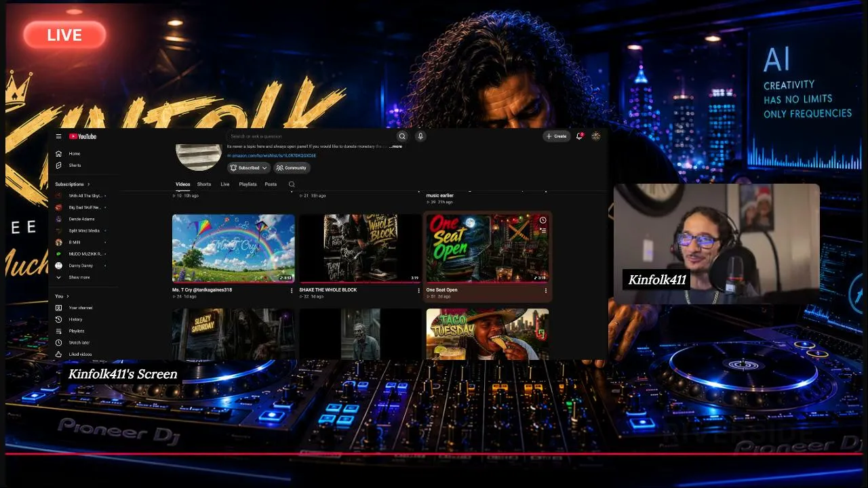868x488 pixels.
Task: Click the Shorts icon in sidebar
Action: pyautogui.click(x=59, y=165)
